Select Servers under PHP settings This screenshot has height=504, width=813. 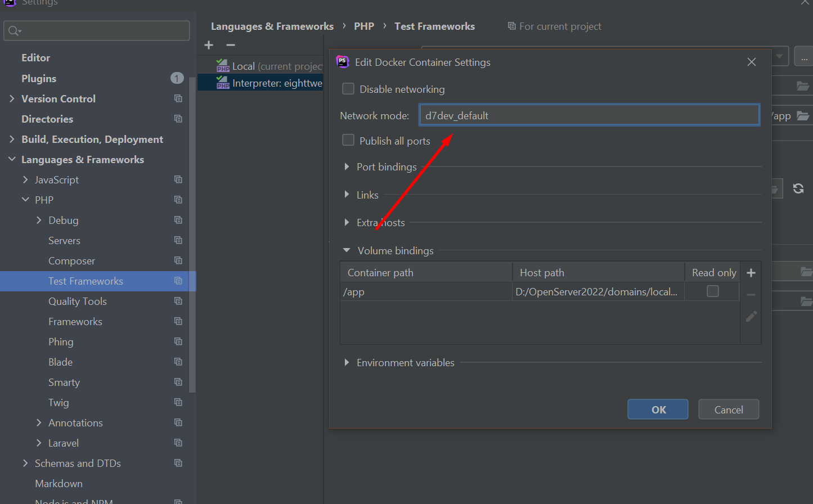(64, 240)
